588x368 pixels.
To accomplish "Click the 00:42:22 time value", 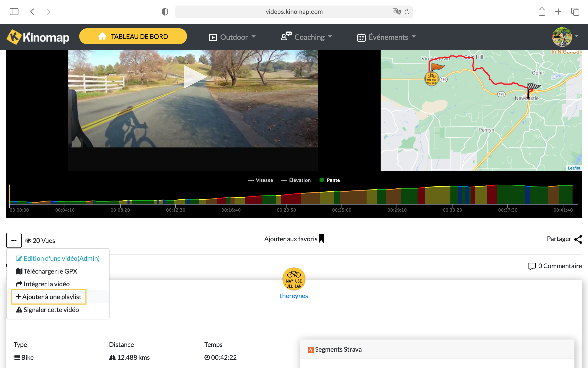I will [220, 357].
